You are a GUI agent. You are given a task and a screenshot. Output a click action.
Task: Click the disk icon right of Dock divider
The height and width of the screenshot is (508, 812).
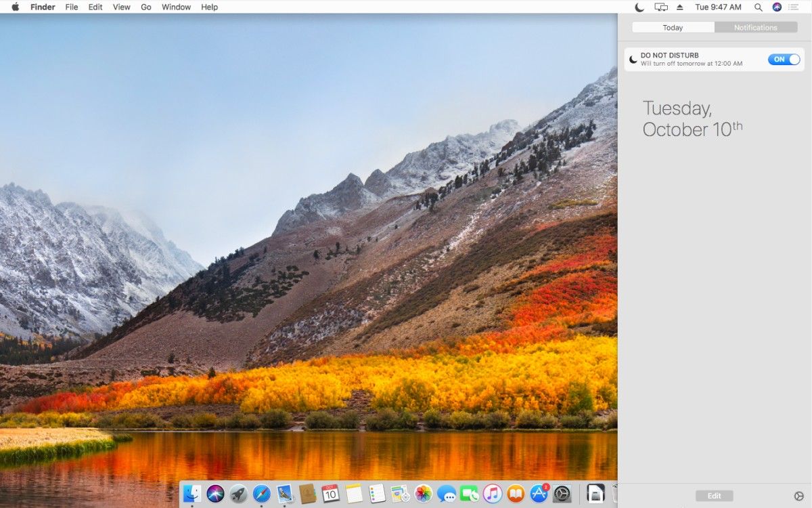pyautogui.click(x=595, y=494)
